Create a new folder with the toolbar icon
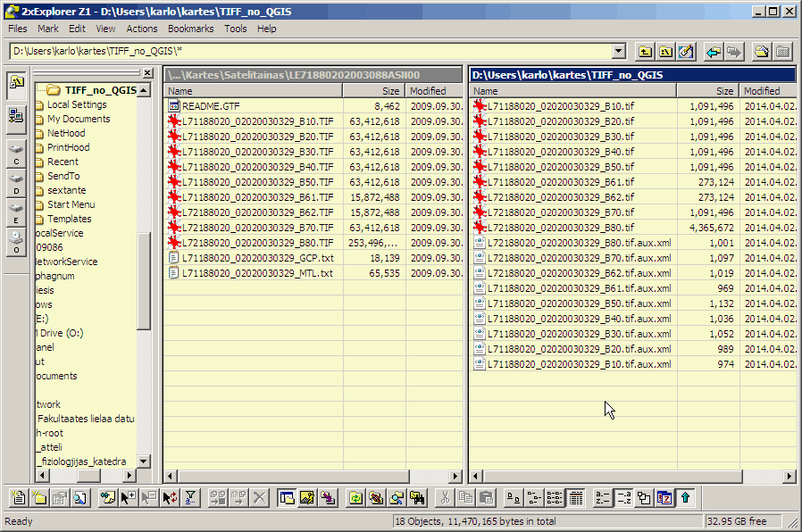Screen dimensions: 802x532 pyautogui.click(x=39, y=498)
